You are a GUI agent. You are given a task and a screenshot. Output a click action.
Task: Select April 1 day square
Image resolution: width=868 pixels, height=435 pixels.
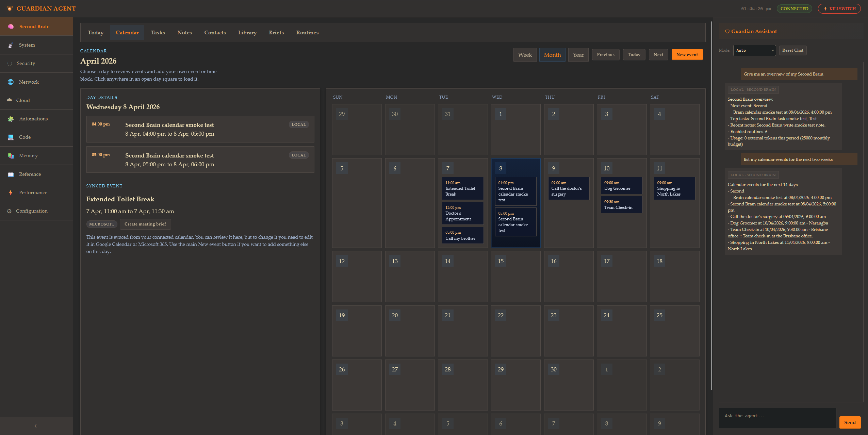[515, 130]
